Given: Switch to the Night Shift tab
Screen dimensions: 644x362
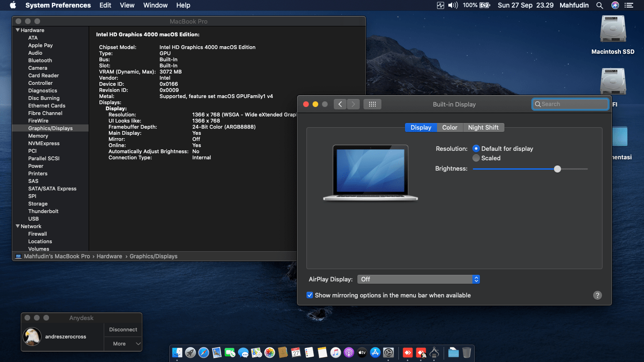Looking at the screenshot, I should click(x=483, y=127).
